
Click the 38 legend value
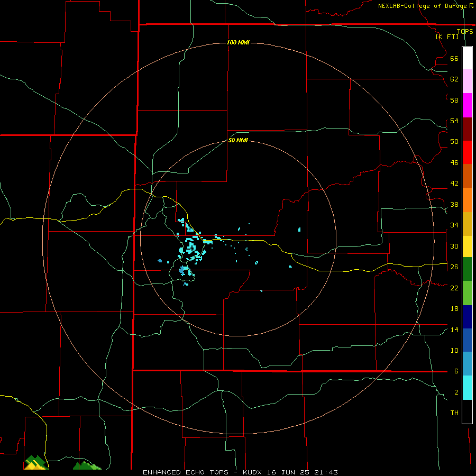[454, 204]
